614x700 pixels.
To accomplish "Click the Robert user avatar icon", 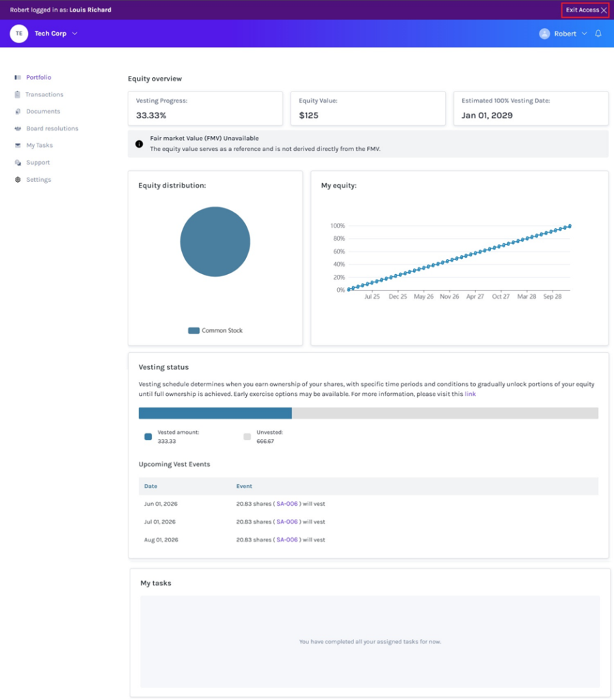I will click(544, 33).
